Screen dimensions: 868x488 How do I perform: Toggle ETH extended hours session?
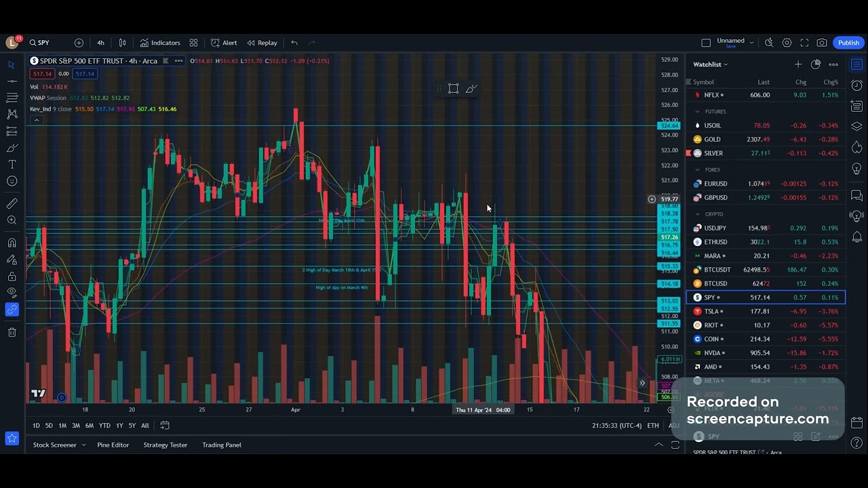pos(653,426)
